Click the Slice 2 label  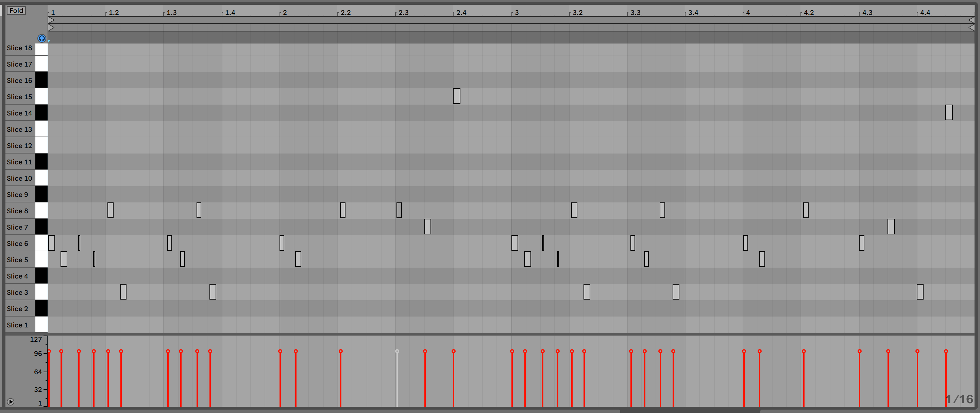[17, 309]
